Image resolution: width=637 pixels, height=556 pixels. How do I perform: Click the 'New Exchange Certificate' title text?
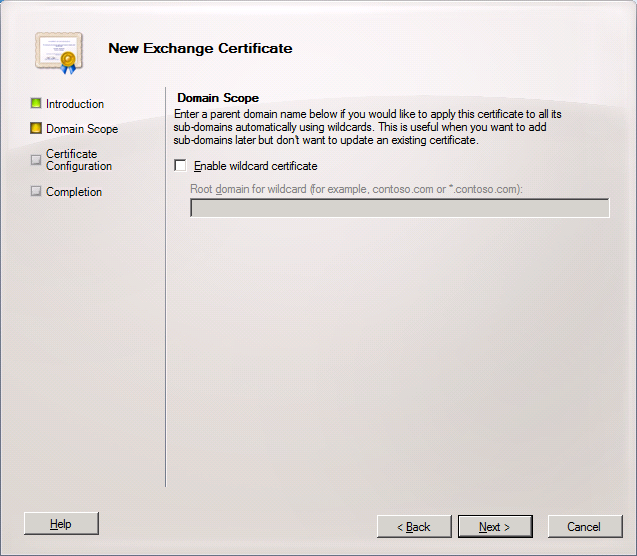[200, 48]
